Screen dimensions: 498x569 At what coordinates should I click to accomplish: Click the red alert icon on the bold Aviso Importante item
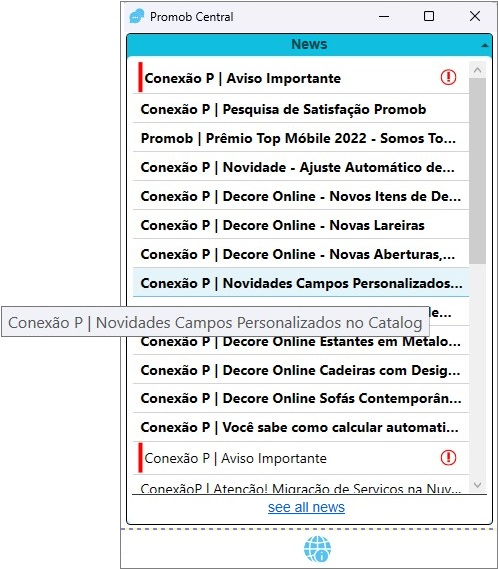tap(448, 77)
